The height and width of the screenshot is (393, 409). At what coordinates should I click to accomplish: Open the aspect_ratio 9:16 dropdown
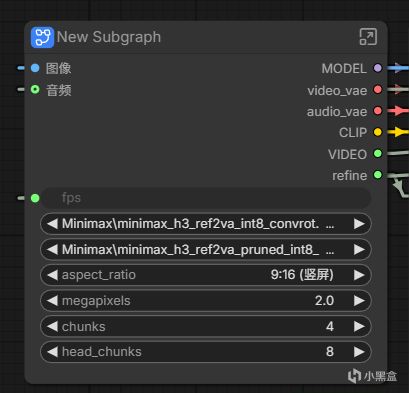pyautogui.click(x=205, y=275)
